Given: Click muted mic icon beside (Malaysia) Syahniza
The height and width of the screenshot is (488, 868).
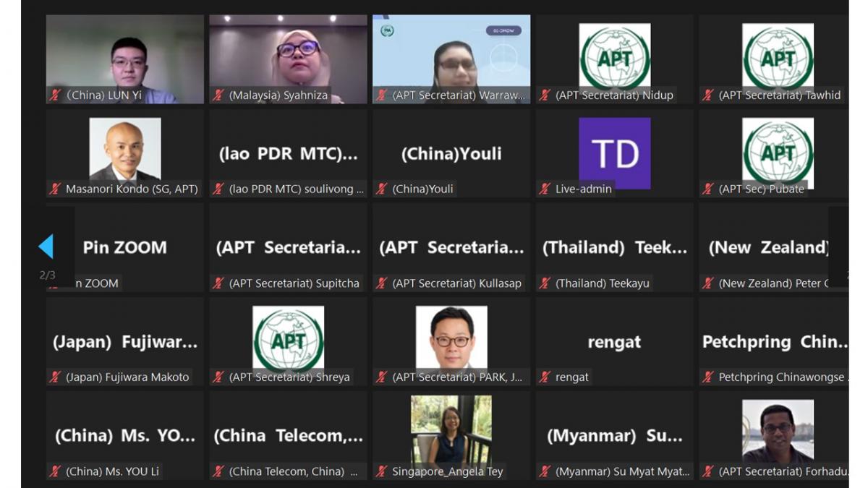Looking at the screenshot, I should (218, 95).
